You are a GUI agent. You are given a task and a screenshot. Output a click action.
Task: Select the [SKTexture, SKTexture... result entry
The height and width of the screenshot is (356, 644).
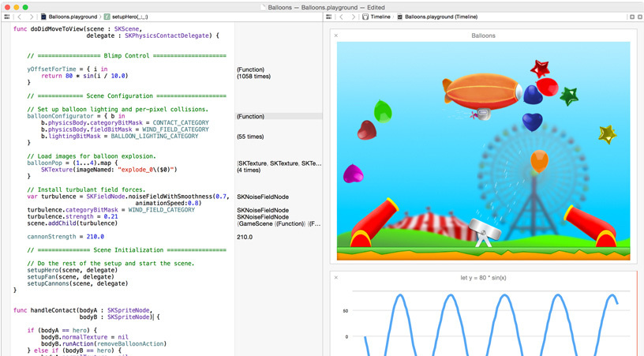click(x=279, y=163)
